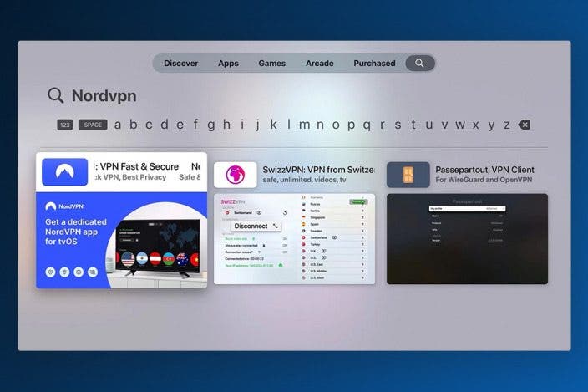Select the SwizzVPN pink globe icon

236,175
